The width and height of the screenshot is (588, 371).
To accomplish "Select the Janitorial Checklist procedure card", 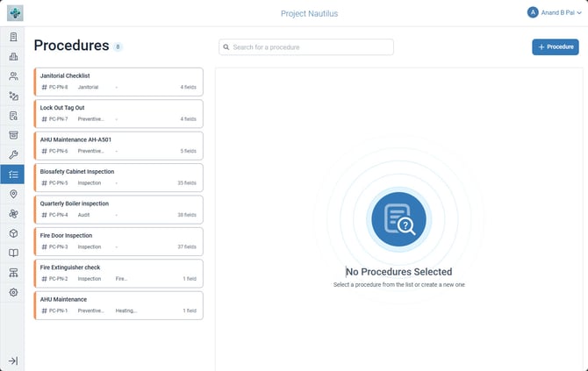I will [118, 82].
